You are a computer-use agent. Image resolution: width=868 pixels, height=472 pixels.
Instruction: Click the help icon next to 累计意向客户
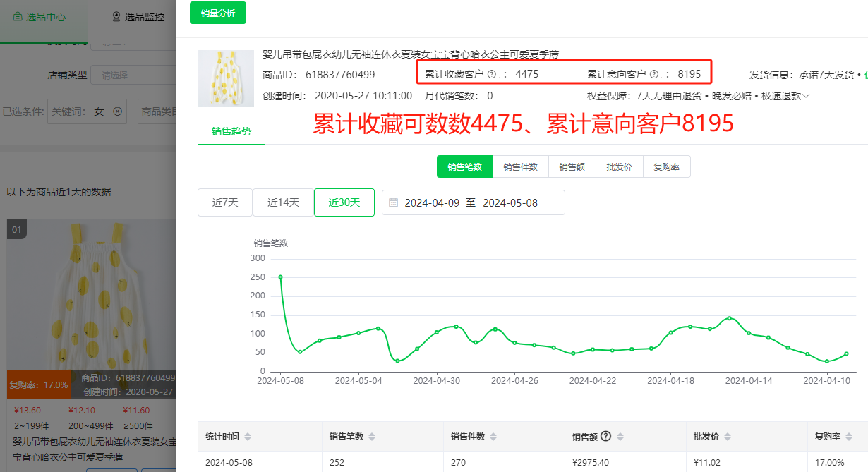(653, 73)
